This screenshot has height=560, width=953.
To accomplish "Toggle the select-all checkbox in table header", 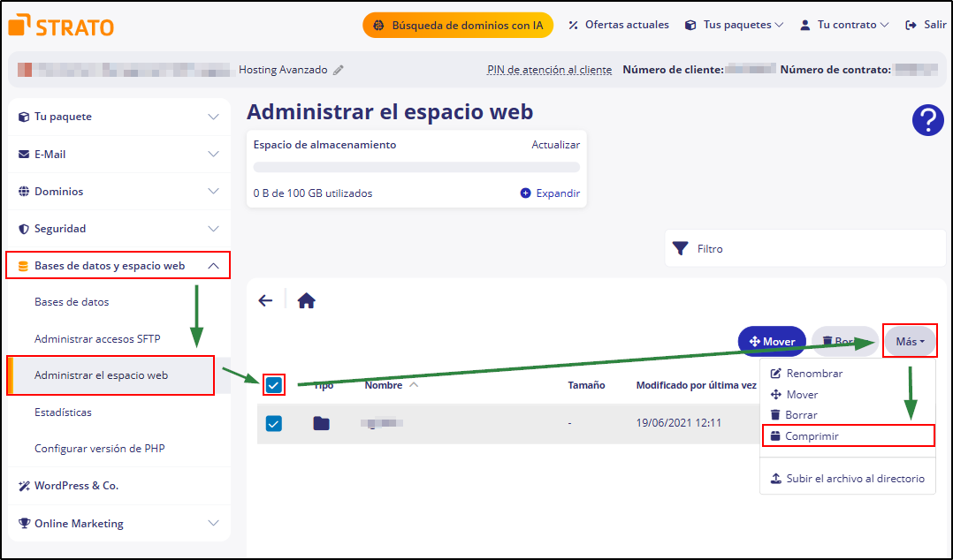I will pos(274,385).
